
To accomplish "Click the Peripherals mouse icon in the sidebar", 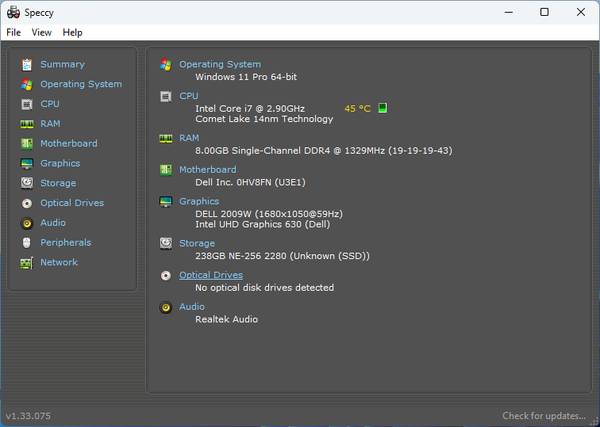I will tap(26, 243).
